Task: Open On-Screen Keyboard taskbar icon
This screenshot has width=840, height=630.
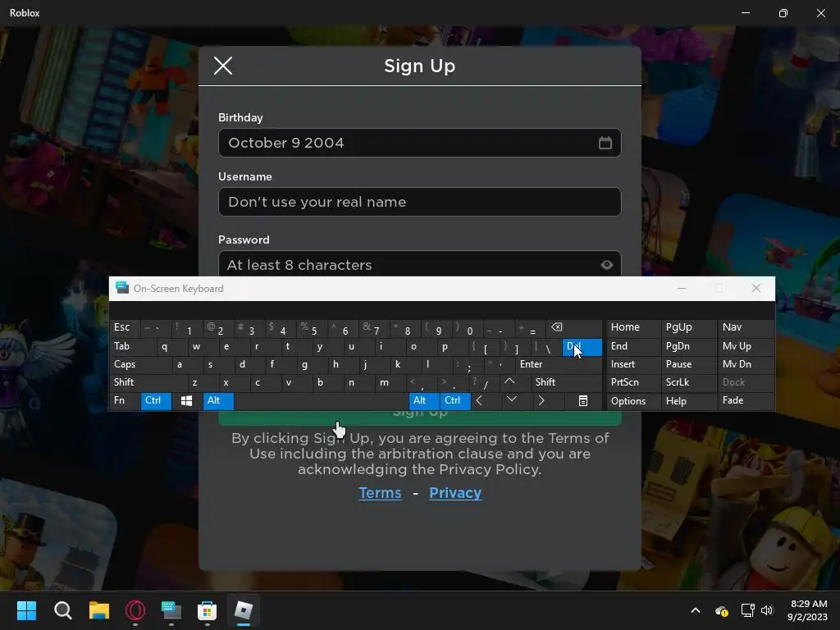Action: click(x=171, y=610)
